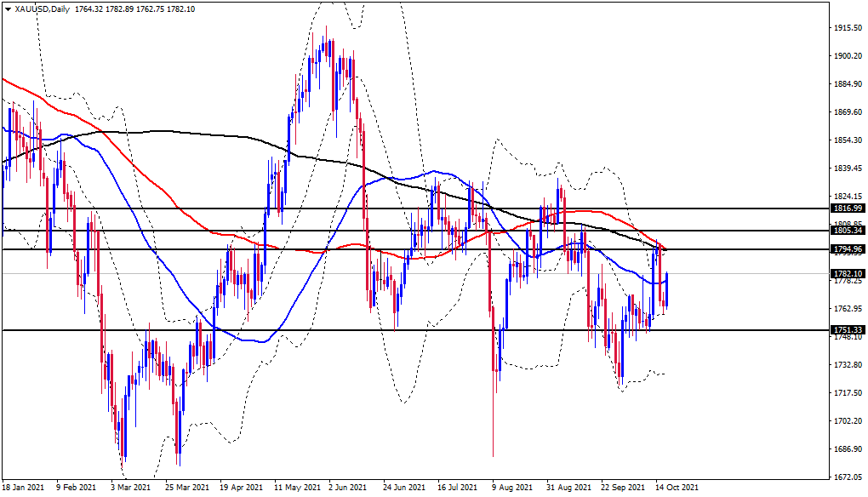Click the 25 Mar 2021 date label
The height and width of the screenshot is (497, 868).
tap(187, 488)
